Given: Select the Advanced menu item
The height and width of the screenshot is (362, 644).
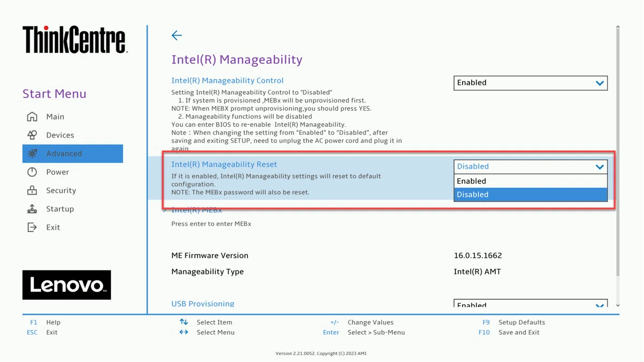Looking at the screenshot, I should coord(72,153).
